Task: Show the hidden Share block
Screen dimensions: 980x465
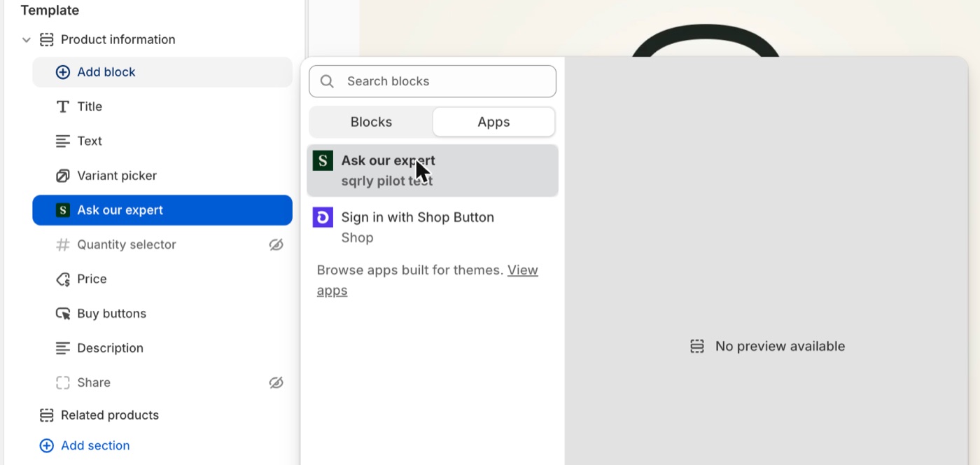Action: 276,382
